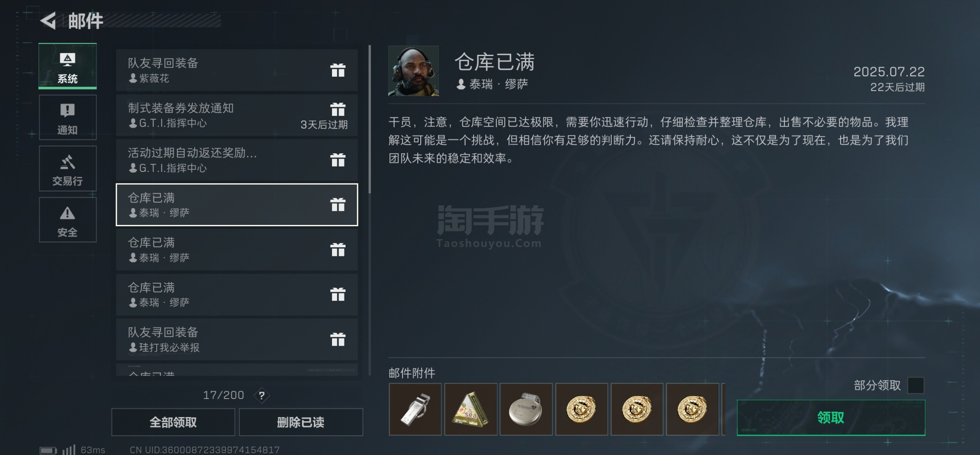
Task: Select the silver pacemaker attachment
Action: pos(526,409)
